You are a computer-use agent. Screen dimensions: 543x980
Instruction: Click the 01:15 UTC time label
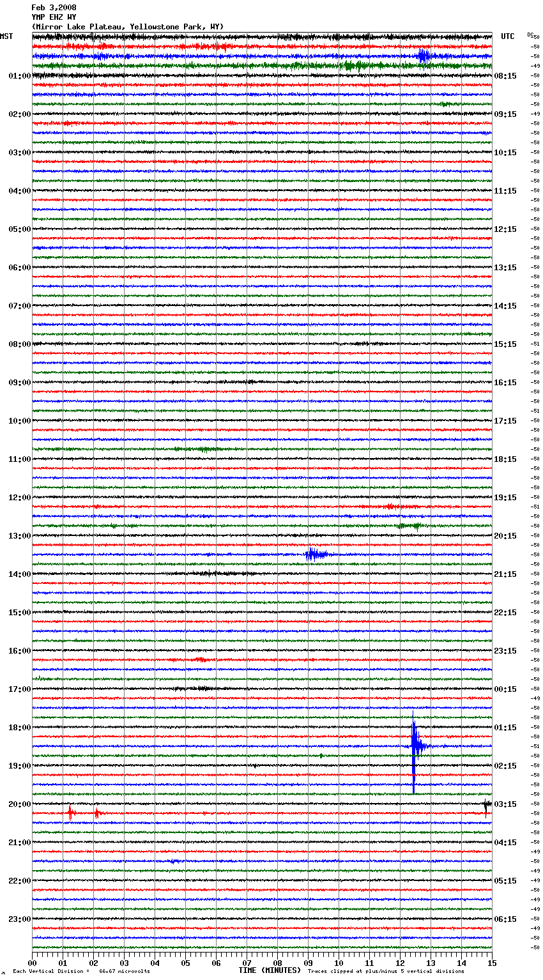tap(505, 728)
